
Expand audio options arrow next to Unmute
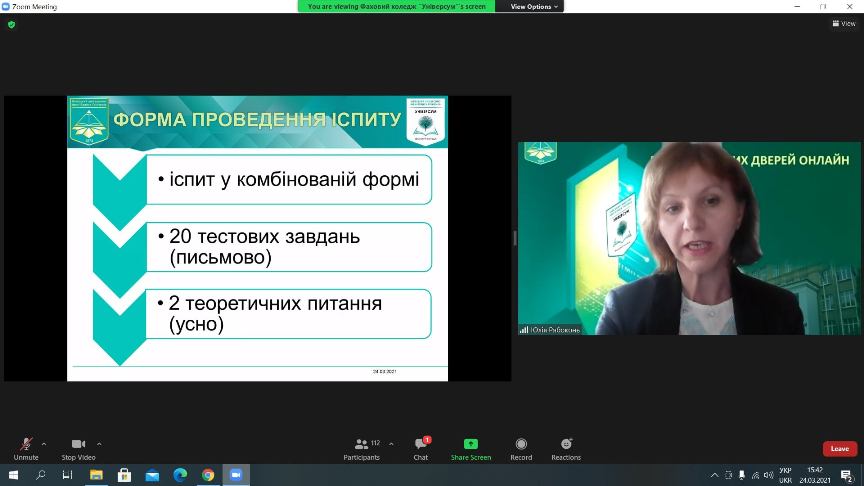point(44,444)
